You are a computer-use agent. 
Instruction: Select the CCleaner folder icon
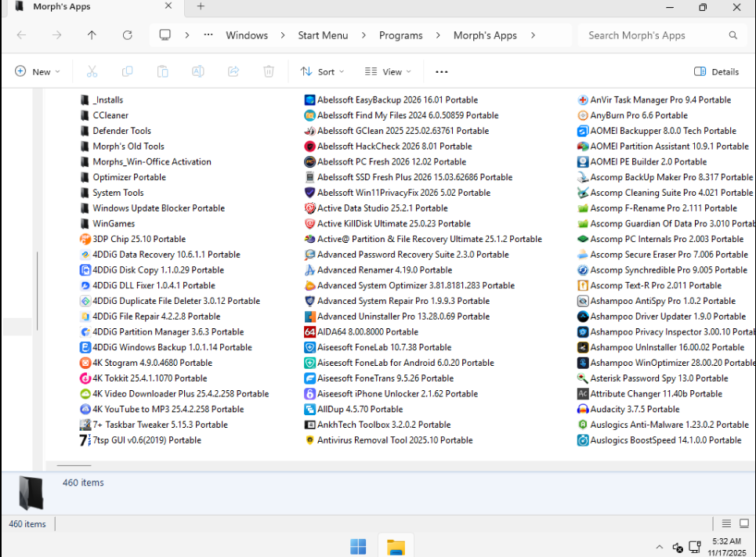85,115
